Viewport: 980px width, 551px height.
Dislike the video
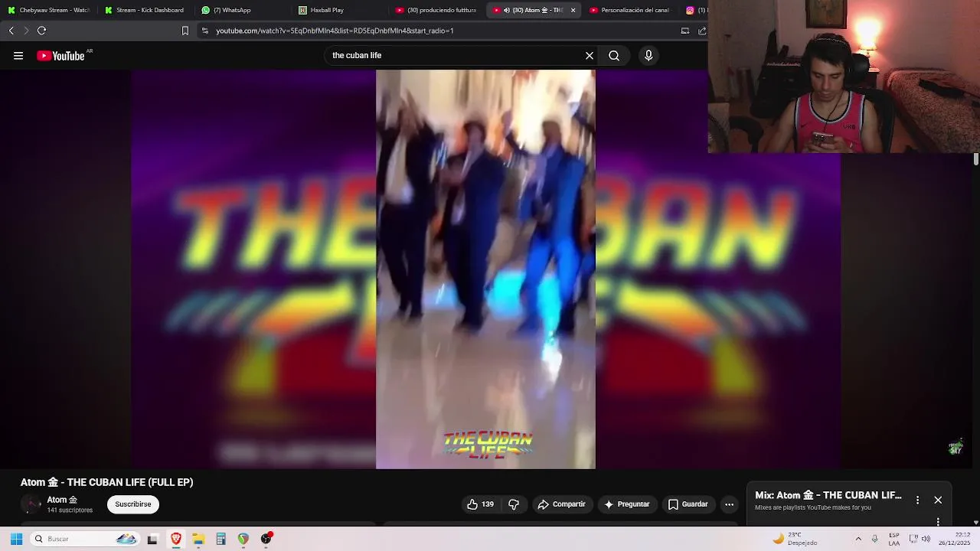click(x=514, y=504)
